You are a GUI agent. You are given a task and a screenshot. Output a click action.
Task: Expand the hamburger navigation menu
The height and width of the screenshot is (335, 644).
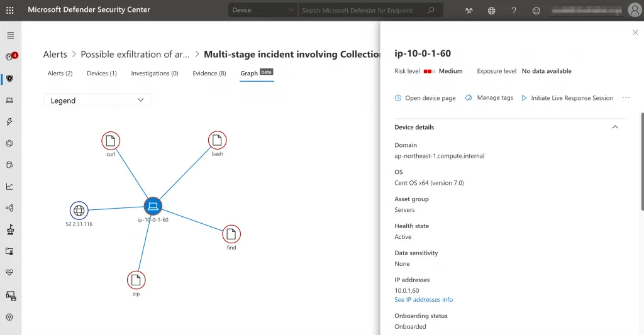tap(10, 35)
